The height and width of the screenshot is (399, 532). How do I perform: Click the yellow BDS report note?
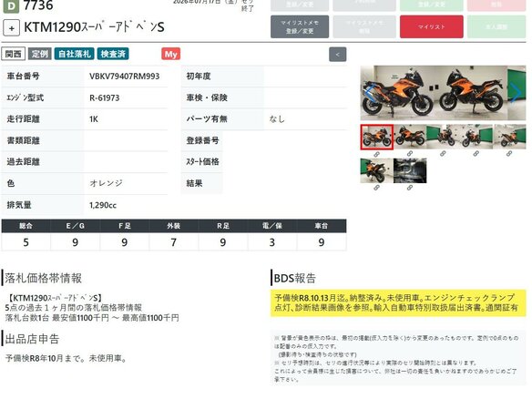[x=398, y=303]
